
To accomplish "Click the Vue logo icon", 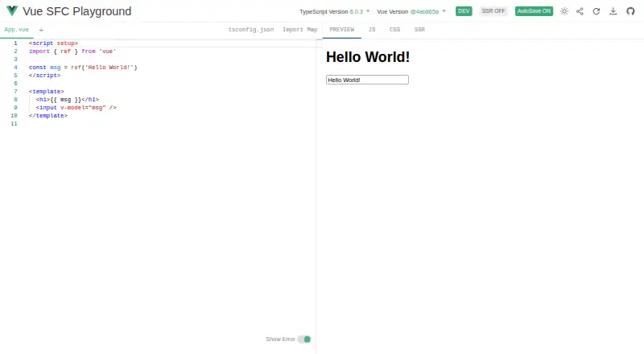I will click(12, 11).
